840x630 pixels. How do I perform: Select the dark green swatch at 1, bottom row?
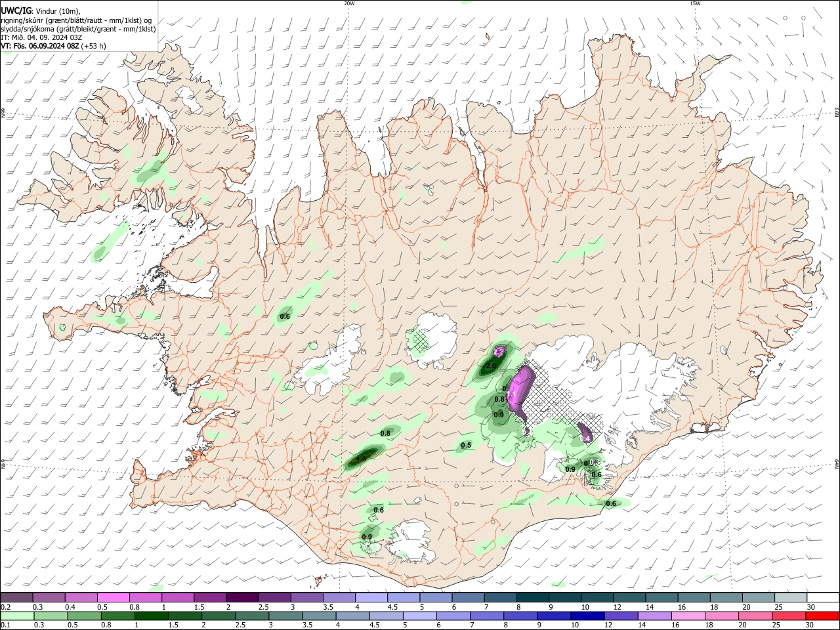pos(152,616)
